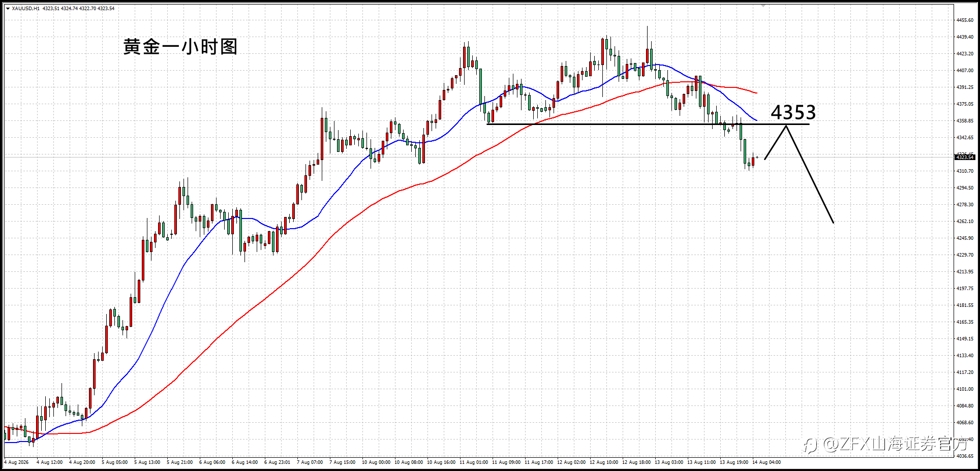This screenshot has height=471, width=980.
Task: Click price scale value 4084.80
Action: (x=965, y=406)
